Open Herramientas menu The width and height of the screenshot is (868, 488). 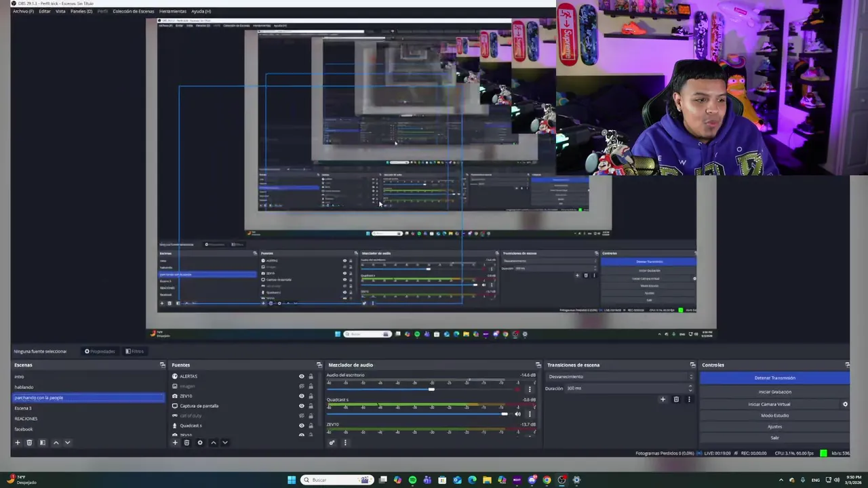[x=173, y=12]
